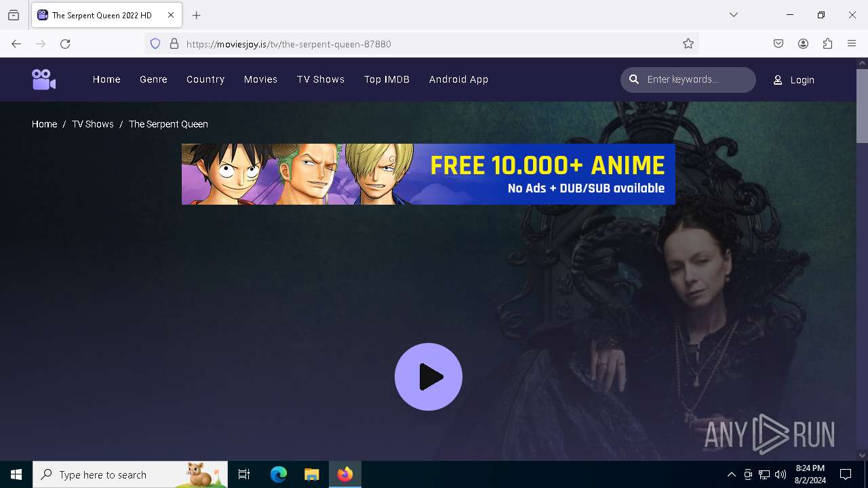Click the search magnifier icon
Screen dimensions: 868x488
pyautogui.click(x=634, y=79)
